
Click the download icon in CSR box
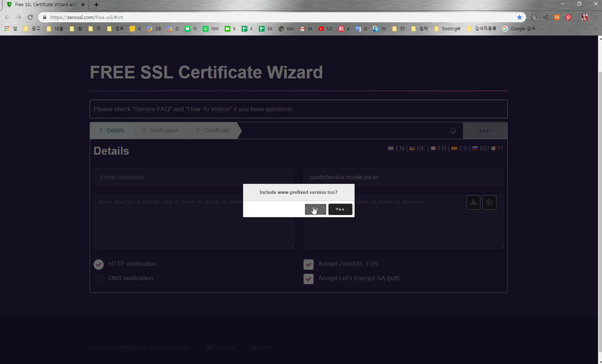pos(473,203)
